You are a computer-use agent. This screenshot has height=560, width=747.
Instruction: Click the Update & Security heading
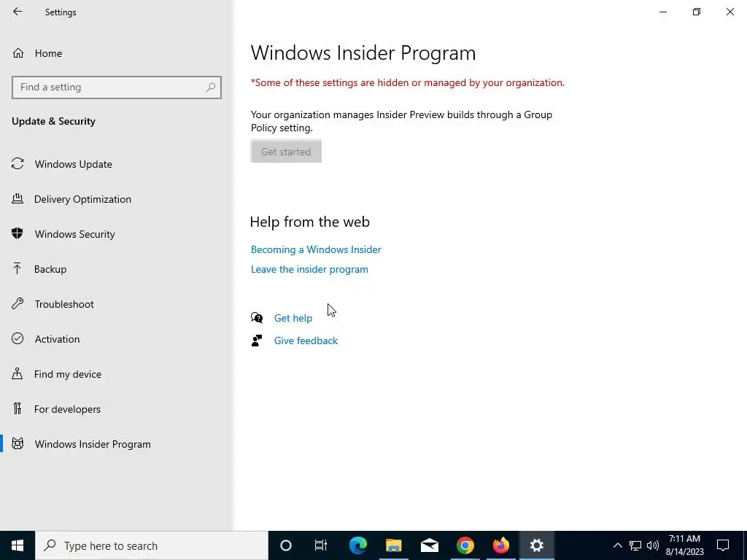click(53, 121)
